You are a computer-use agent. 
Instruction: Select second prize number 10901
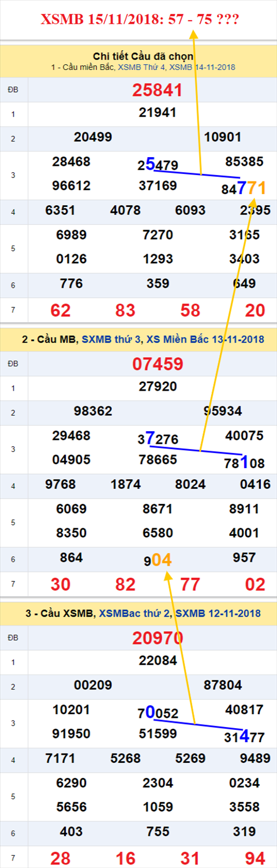pyautogui.click(x=222, y=138)
